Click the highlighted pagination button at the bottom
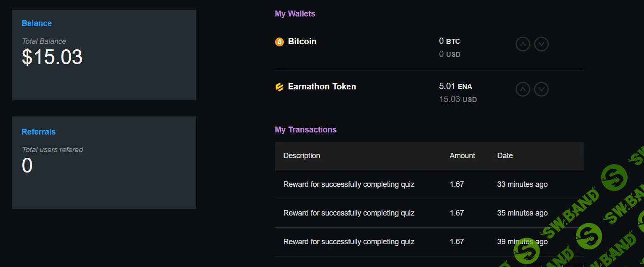This screenshot has width=644, height=267. [554, 266]
